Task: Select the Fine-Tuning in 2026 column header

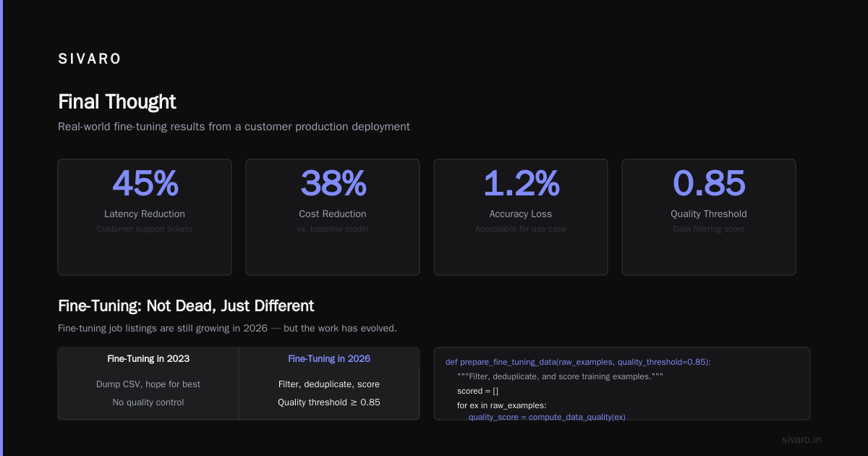Action: coord(329,359)
